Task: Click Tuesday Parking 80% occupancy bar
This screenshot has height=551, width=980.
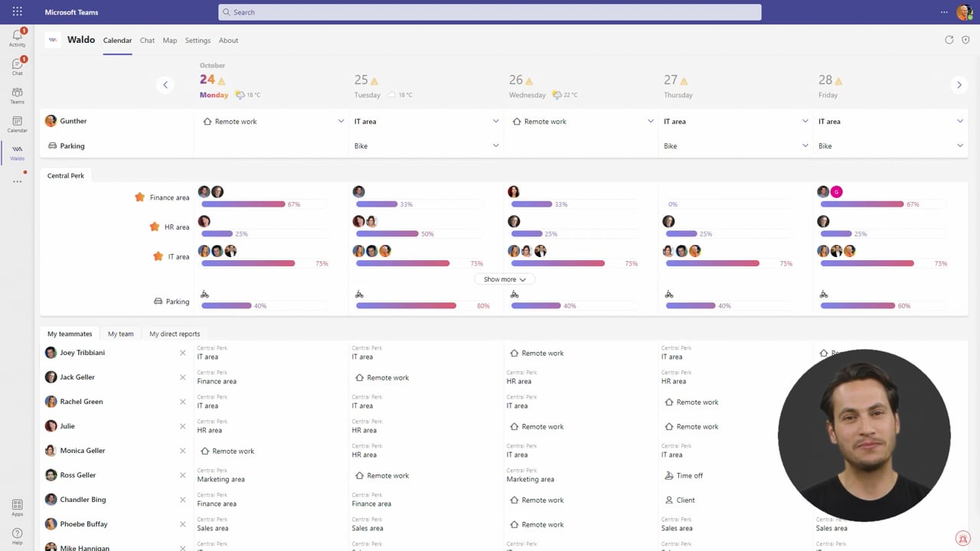Action: pos(419,305)
